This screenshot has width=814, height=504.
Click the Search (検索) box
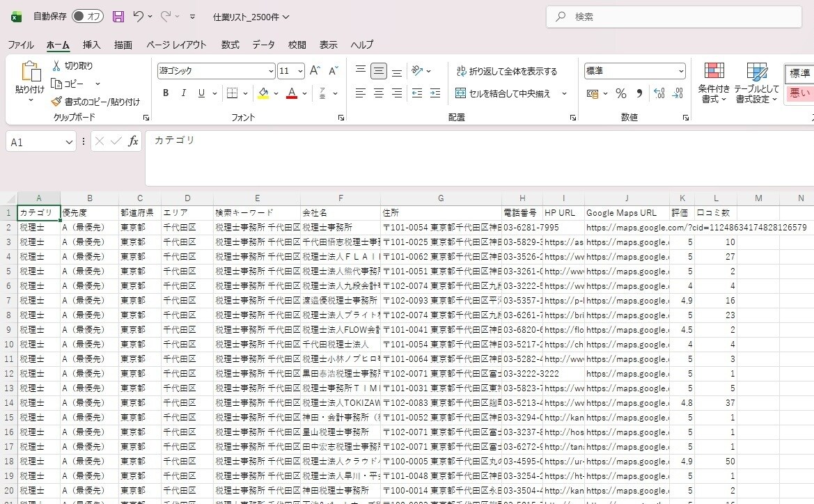point(674,17)
